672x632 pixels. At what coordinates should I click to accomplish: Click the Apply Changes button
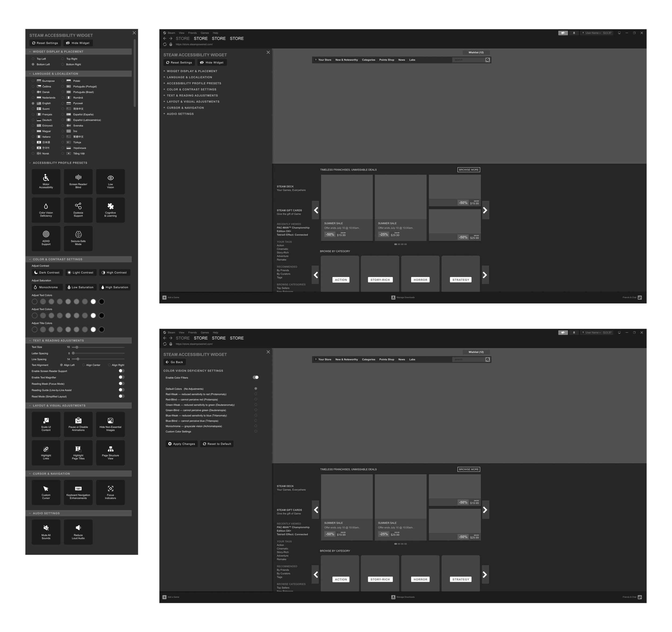(x=181, y=444)
